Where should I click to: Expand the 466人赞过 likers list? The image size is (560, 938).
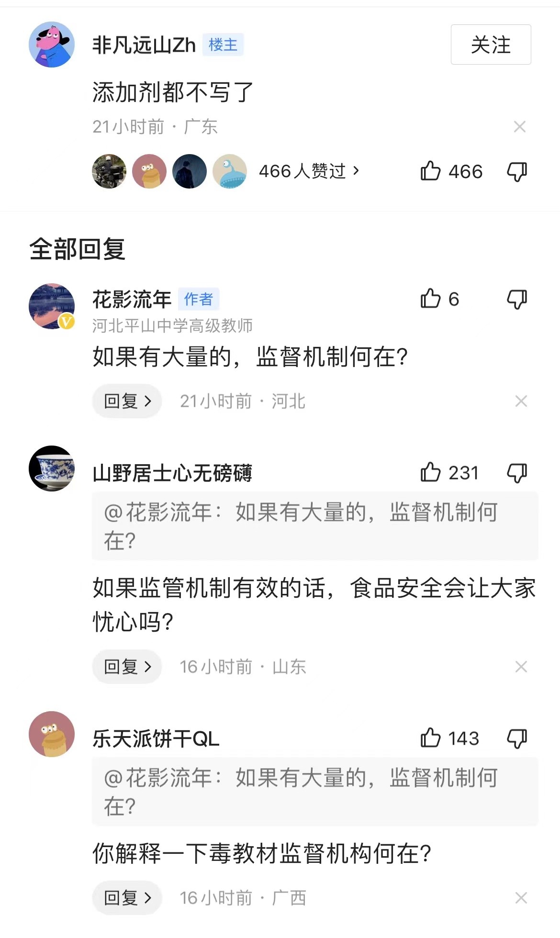[309, 171]
